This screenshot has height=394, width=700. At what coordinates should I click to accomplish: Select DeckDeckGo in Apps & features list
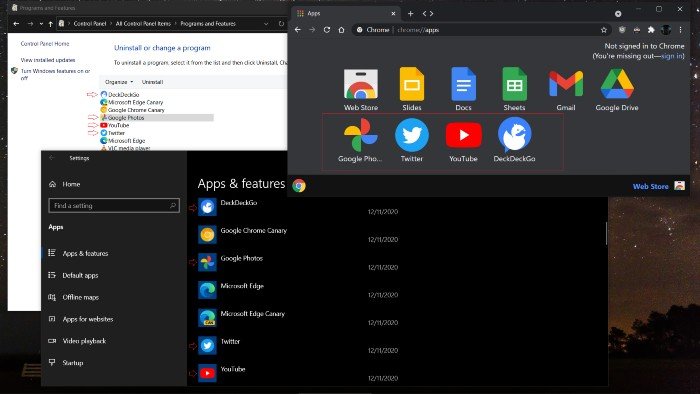tap(299, 207)
